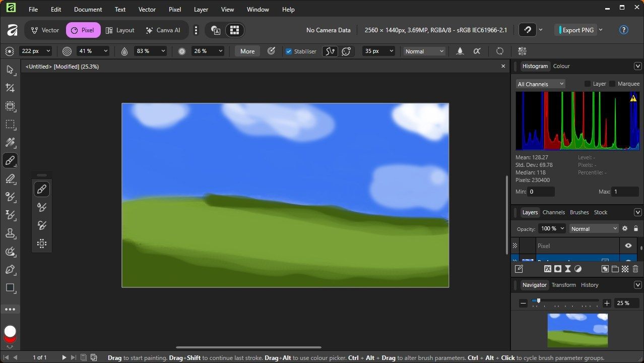
Task: Click the Navigator preview thumbnail
Action: click(x=577, y=330)
